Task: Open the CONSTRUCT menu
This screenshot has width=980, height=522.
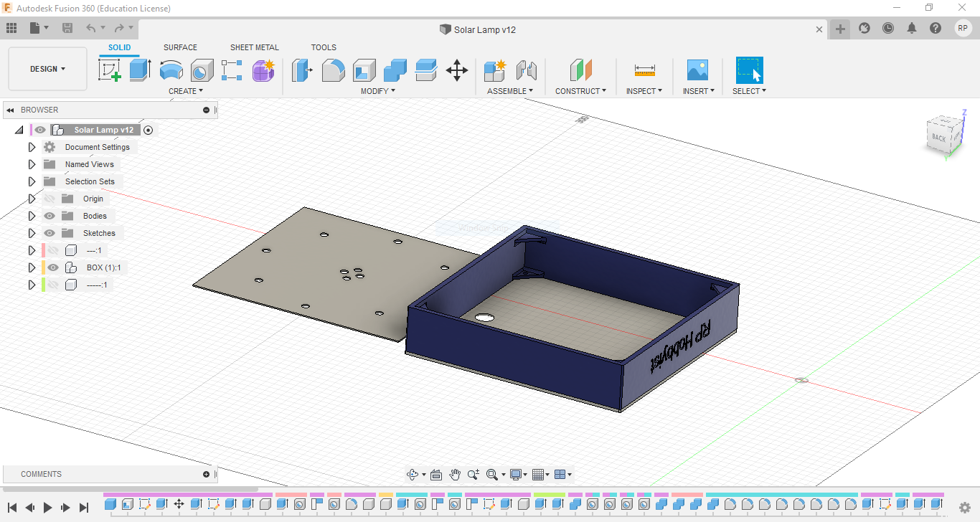Action: pyautogui.click(x=581, y=91)
